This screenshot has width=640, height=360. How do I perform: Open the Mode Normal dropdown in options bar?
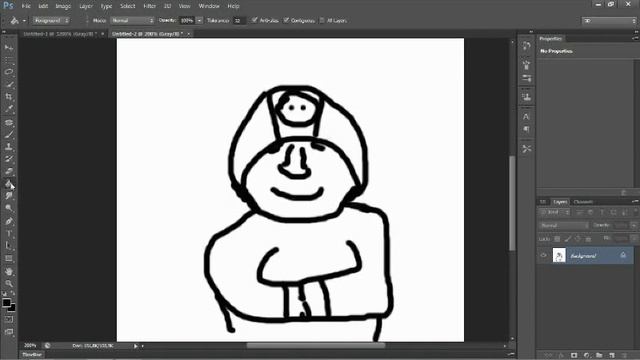click(x=133, y=20)
